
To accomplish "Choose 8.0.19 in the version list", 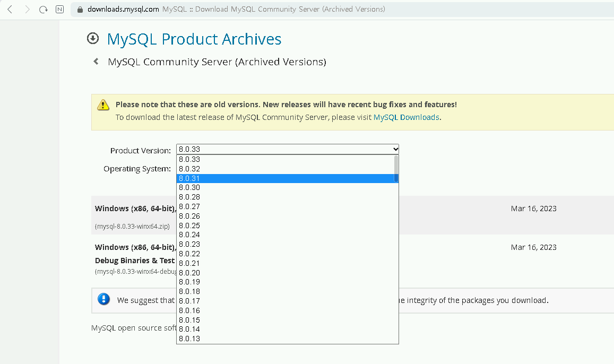I will pos(285,282).
